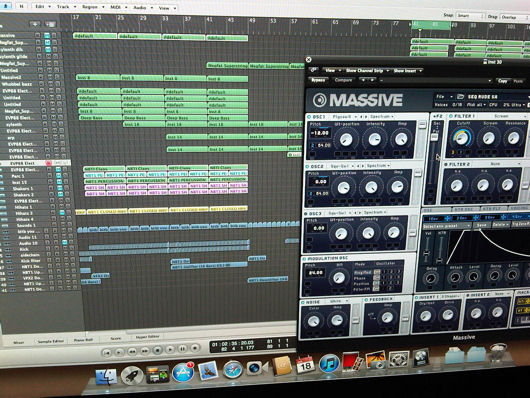
Task: Click the plugin window link icon
Action: (x=314, y=70)
